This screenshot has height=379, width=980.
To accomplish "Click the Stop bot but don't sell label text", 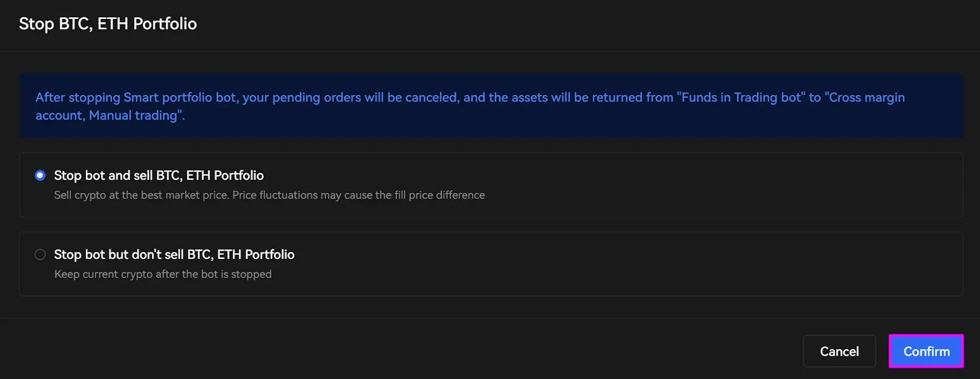I will (174, 255).
